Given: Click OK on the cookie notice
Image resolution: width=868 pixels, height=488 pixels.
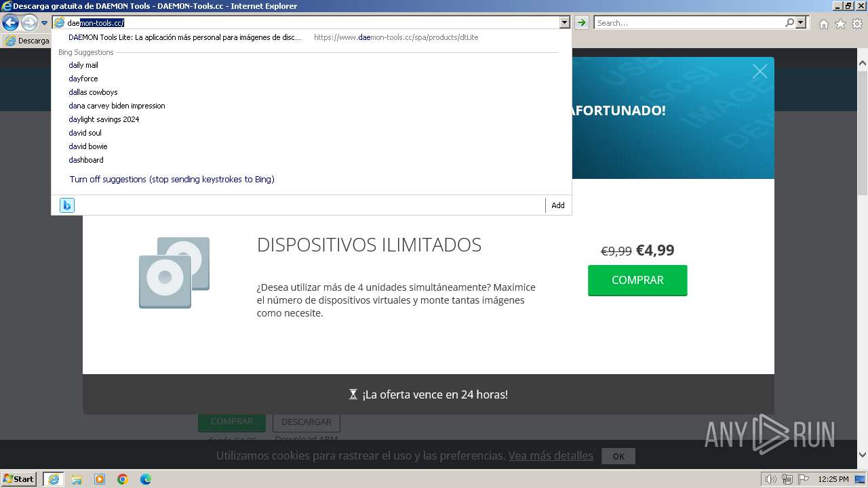Looking at the screenshot, I should (618, 456).
